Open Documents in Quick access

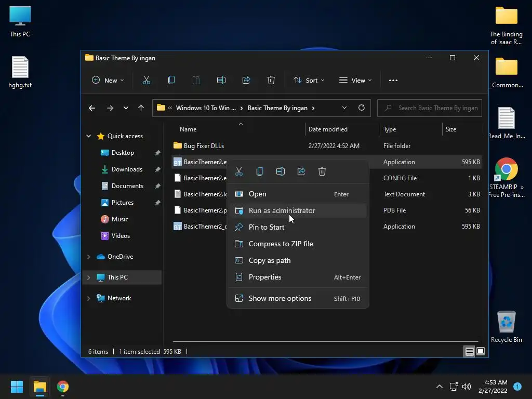[x=128, y=186]
